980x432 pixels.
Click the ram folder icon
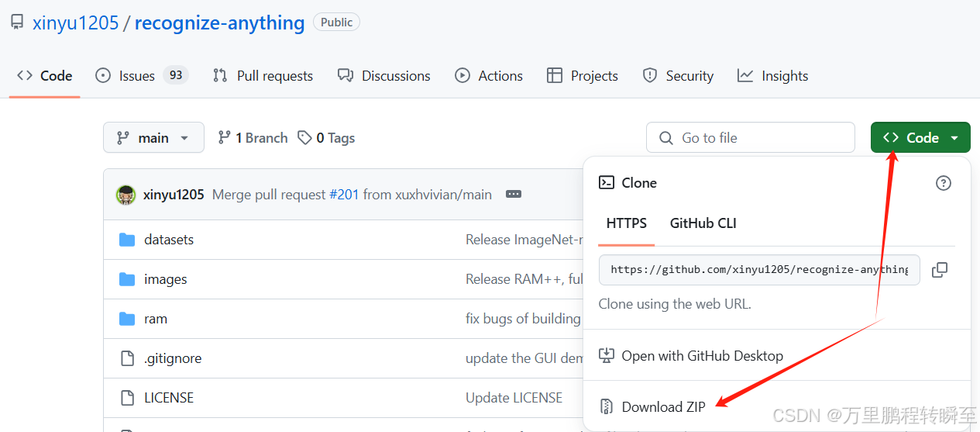[127, 319]
